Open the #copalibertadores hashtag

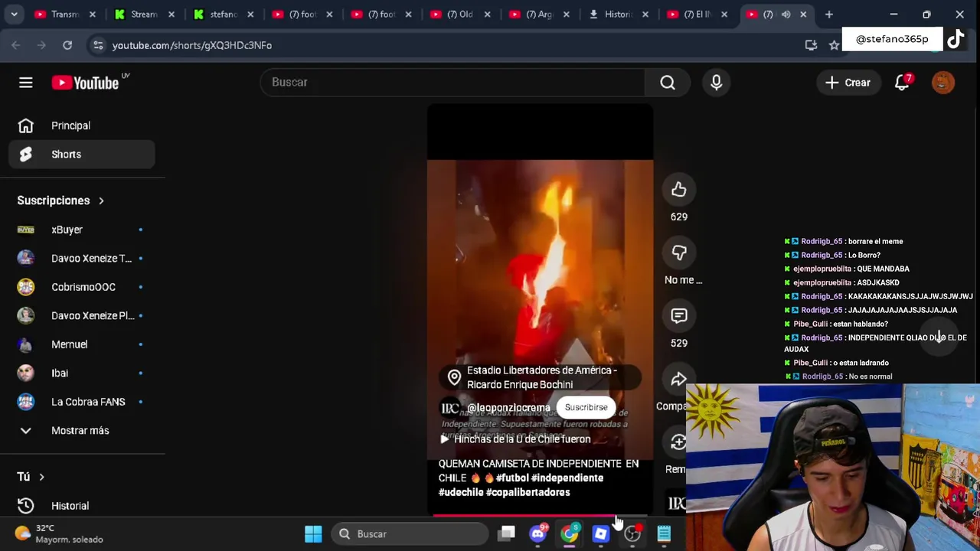(x=528, y=492)
